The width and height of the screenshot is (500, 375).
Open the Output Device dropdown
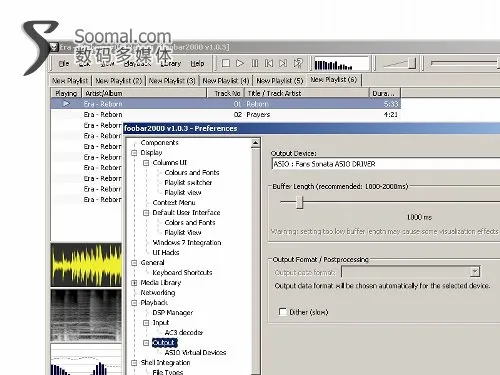coord(386,164)
